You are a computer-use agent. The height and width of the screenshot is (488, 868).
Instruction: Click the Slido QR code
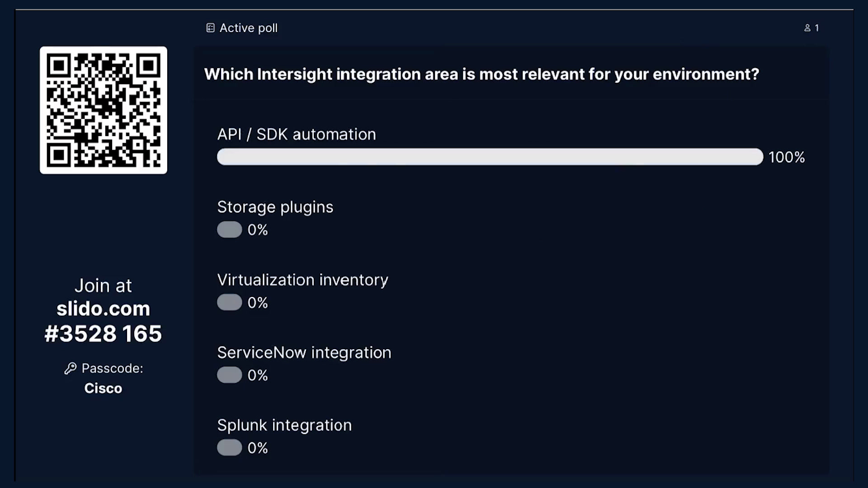(104, 110)
